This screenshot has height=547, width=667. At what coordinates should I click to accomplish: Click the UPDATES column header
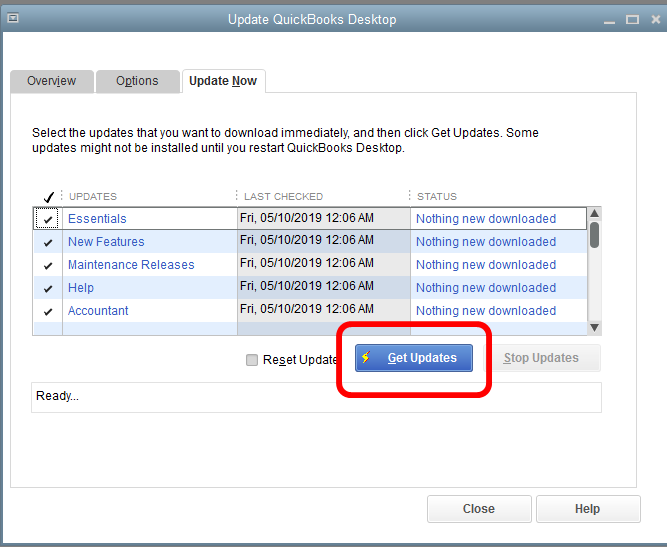[93, 197]
